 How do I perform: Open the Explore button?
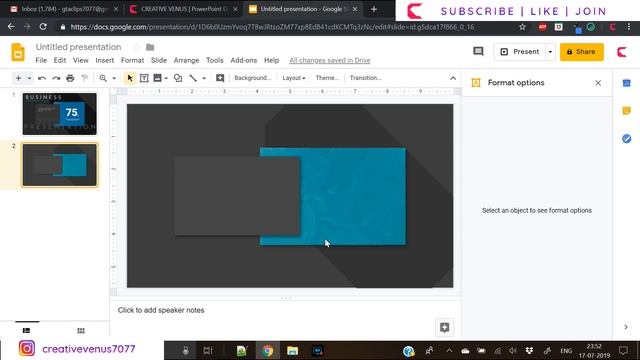coord(444,327)
